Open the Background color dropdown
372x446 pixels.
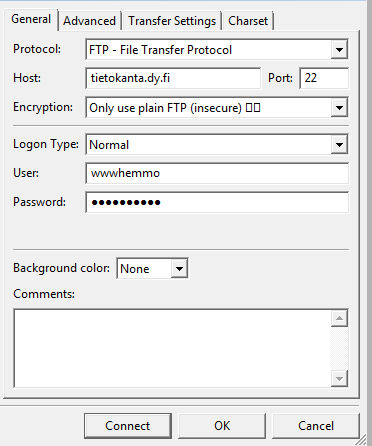click(x=152, y=268)
